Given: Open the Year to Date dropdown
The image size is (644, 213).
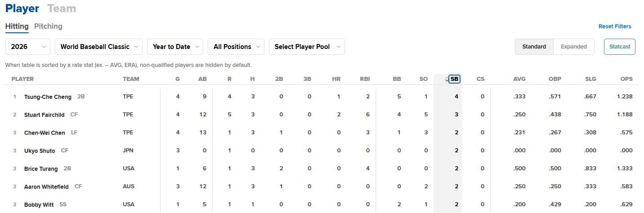Looking at the screenshot, I should coord(175,47).
